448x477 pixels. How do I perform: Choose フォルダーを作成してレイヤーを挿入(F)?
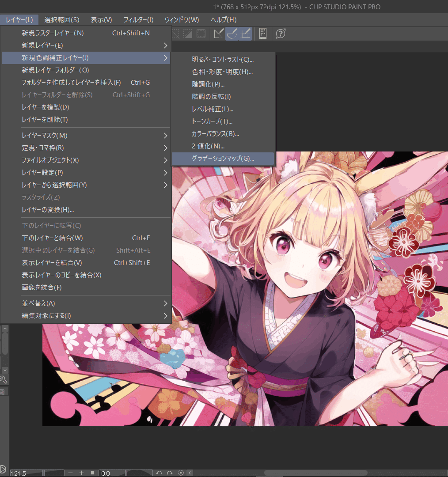pos(86,83)
